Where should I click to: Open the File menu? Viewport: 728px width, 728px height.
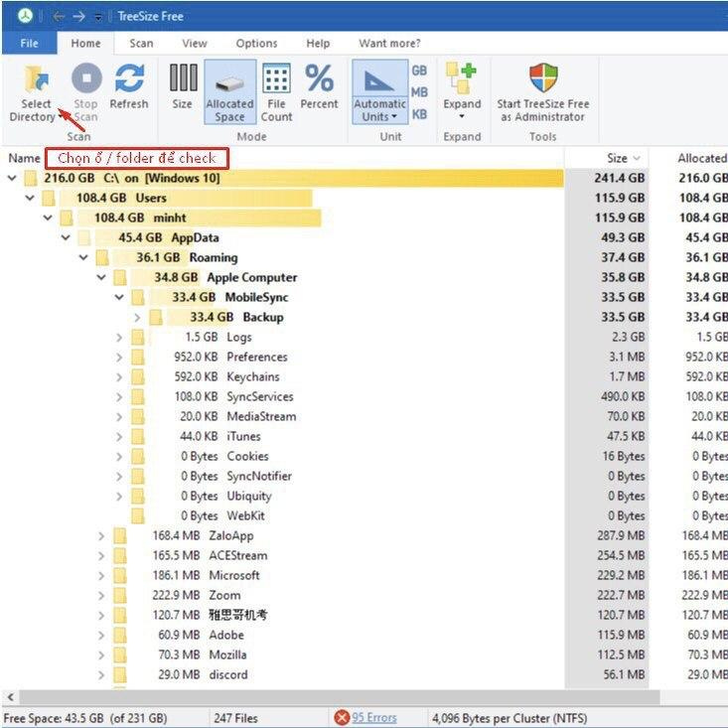pyautogui.click(x=29, y=43)
